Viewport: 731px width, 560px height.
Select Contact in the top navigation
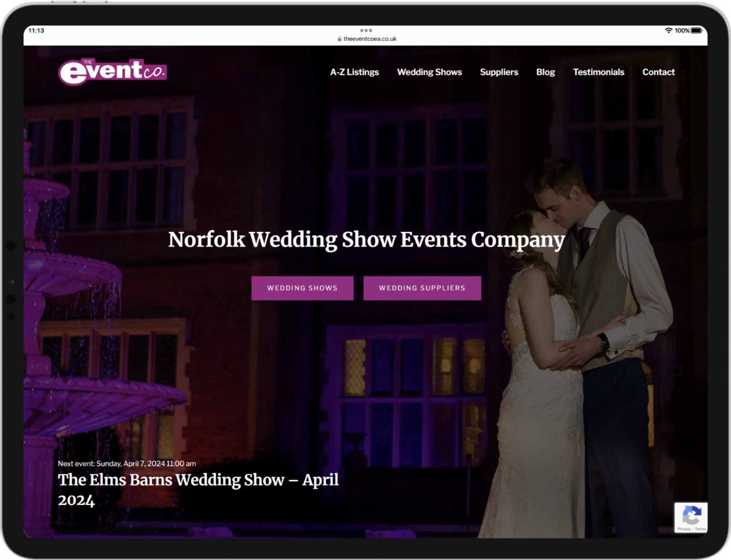658,72
